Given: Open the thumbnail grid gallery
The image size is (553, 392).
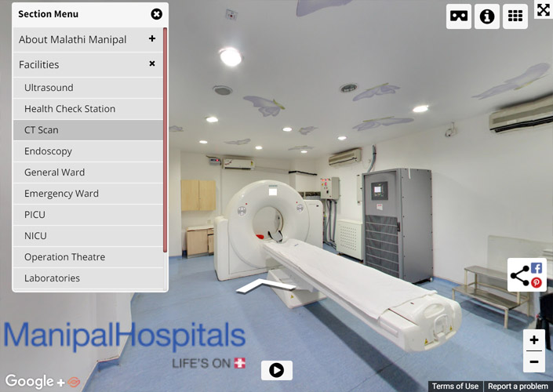Looking at the screenshot, I should 515,16.
